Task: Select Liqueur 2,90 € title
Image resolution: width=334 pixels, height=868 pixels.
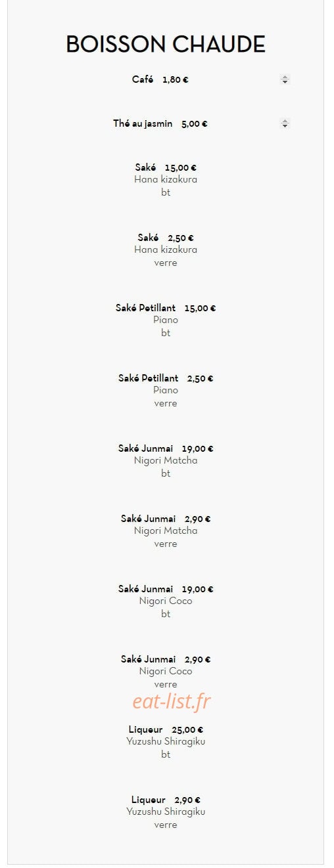Action: 166,800
